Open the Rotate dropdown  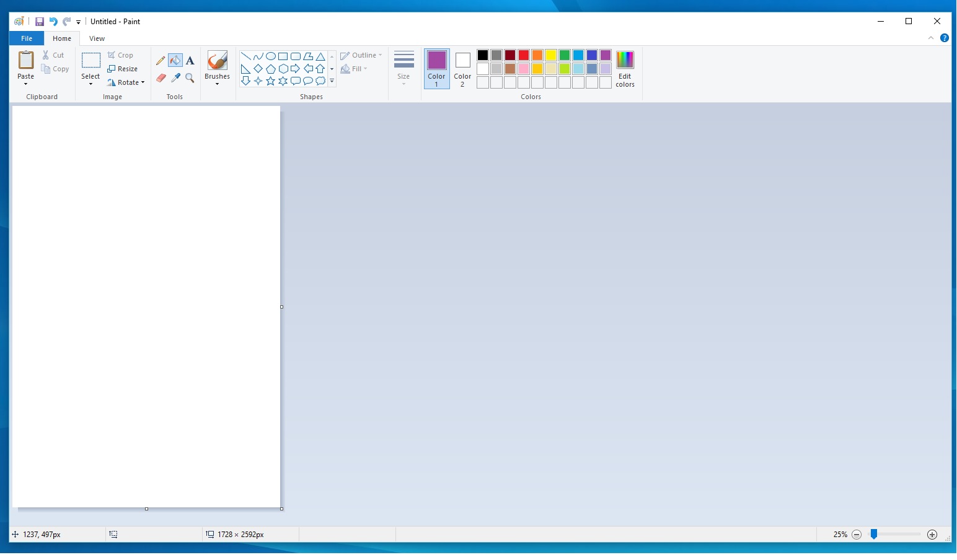pos(126,82)
